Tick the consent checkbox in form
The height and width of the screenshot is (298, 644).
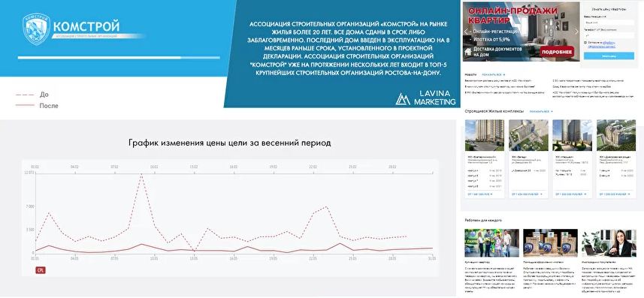(585, 42)
